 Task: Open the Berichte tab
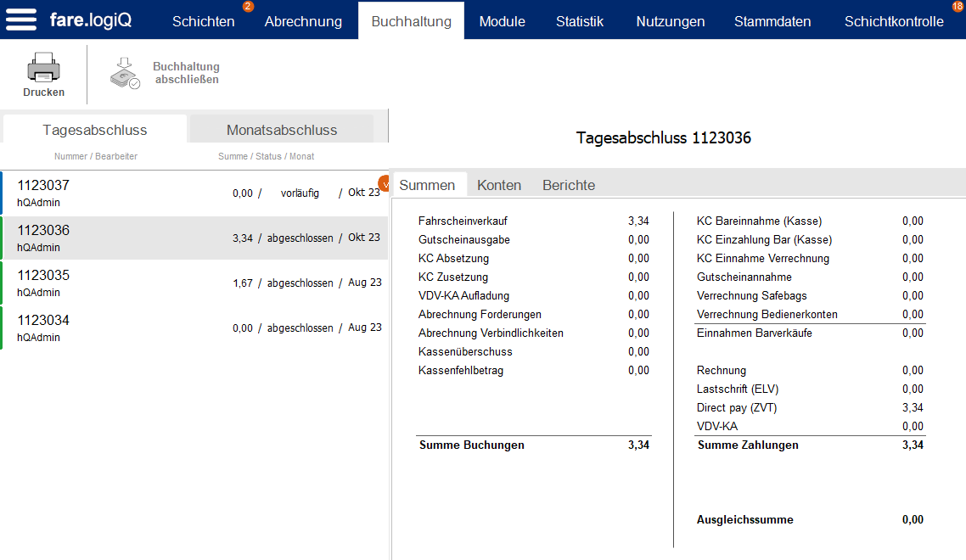point(568,184)
